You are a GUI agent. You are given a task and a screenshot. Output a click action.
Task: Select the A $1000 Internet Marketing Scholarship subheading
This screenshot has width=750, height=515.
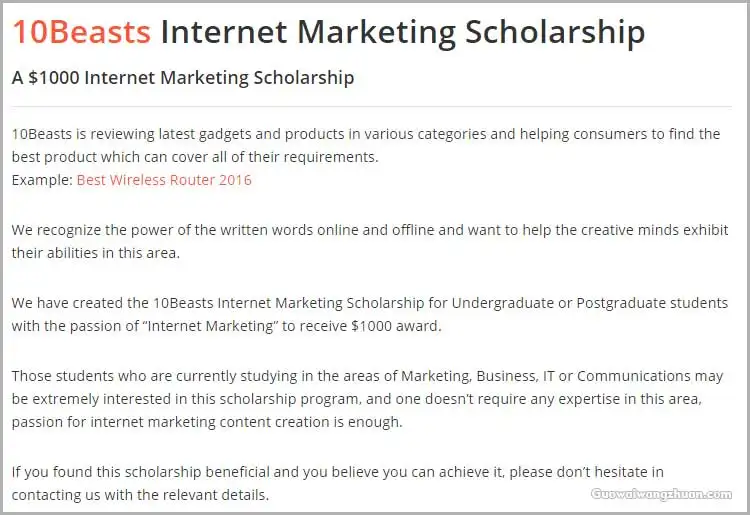pyautogui.click(x=183, y=77)
